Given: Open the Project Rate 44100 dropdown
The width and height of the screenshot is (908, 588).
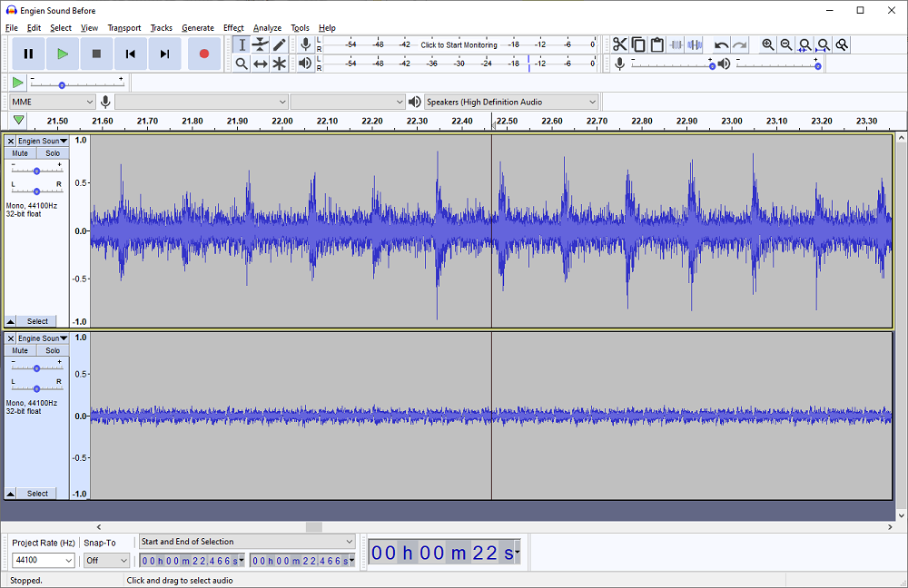Looking at the screenshot, I should tap(43, 561).
